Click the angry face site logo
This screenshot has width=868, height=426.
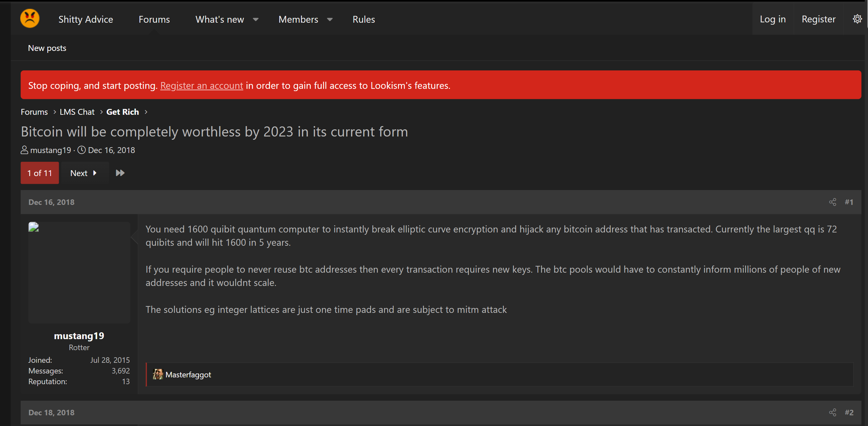click(x=30, y=18)
